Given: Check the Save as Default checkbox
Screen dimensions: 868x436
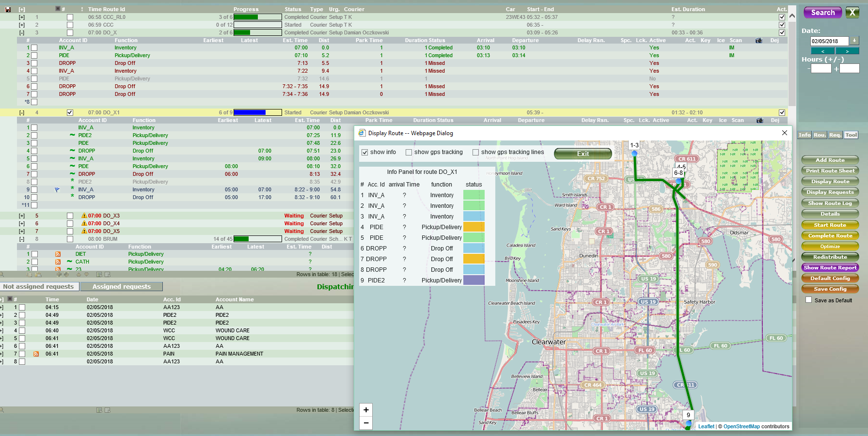Looking at the screenshot, I should pyautogui.click(x=808, y=300).
